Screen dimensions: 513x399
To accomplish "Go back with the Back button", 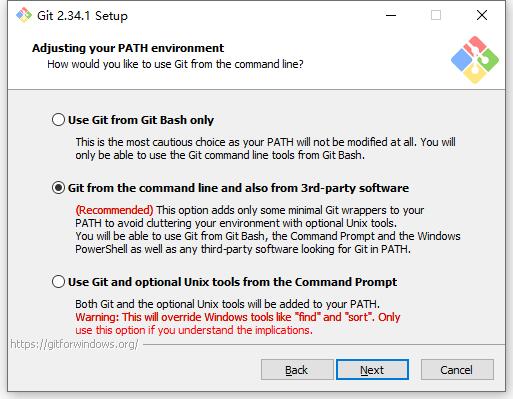I will pos(297,370).
